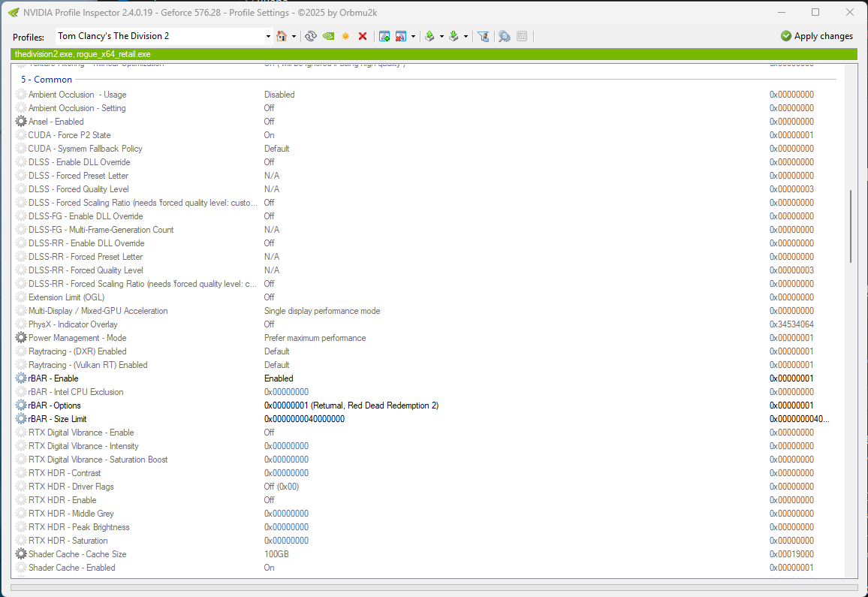Restore profile to NVIDIA defaults via green logo
The width and height of the screenshot is (868, 597).
pyautogui.click(x=328, y=36)
